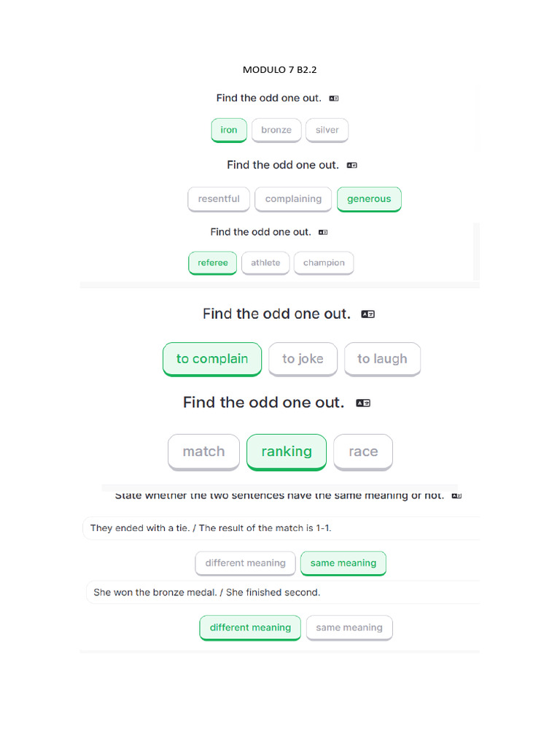Pick the 'referee' answer
This screenshot has height=747, width=560.
tap(213, 263)
